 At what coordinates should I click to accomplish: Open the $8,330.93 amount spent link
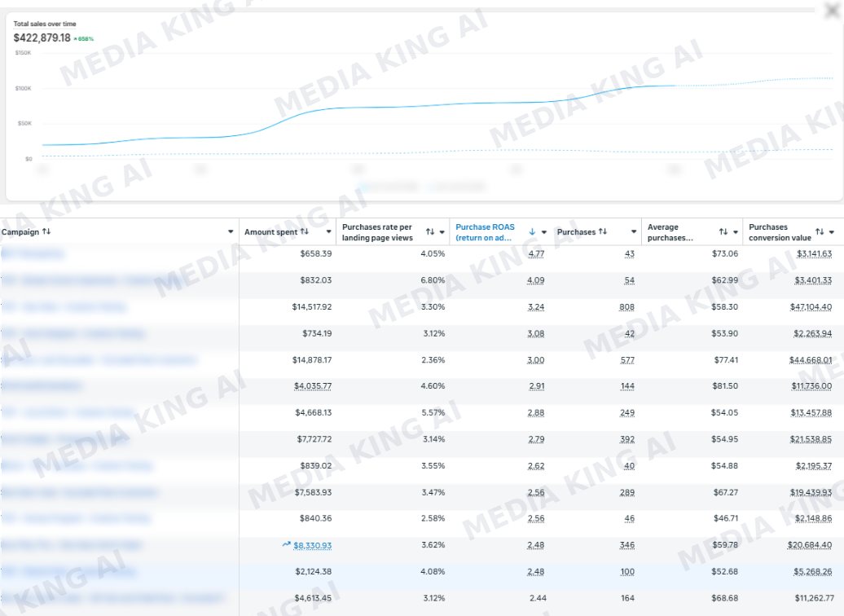pos(312,545)
